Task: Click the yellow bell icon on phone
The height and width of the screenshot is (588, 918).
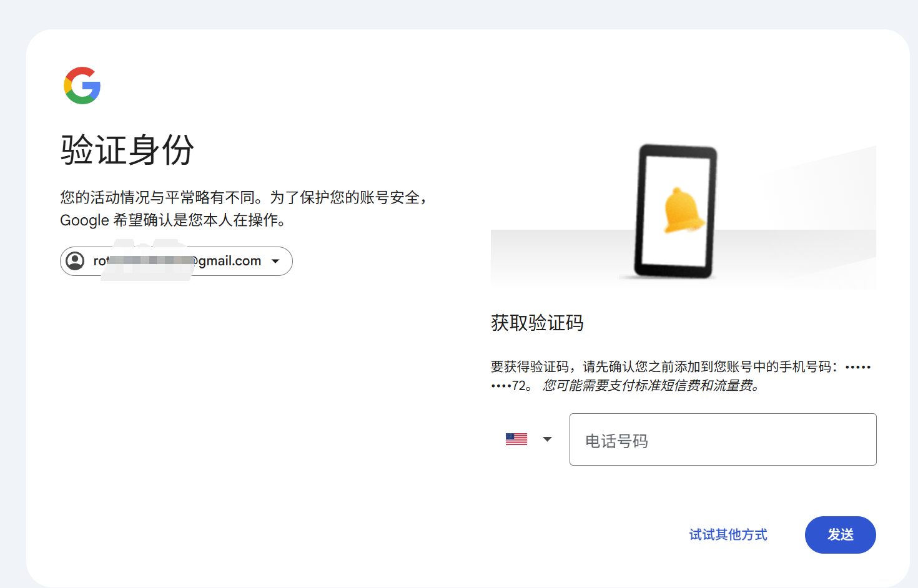Action: tap(683, 210)
